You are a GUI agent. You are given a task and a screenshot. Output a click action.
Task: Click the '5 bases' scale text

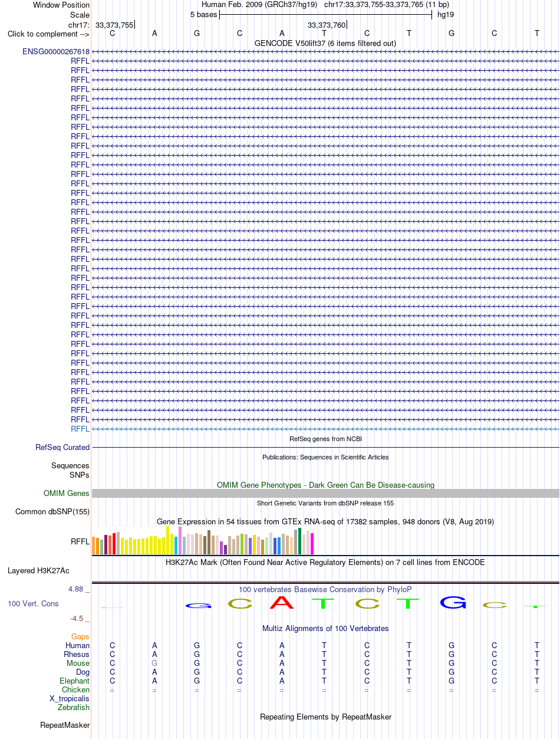[203, 14]
